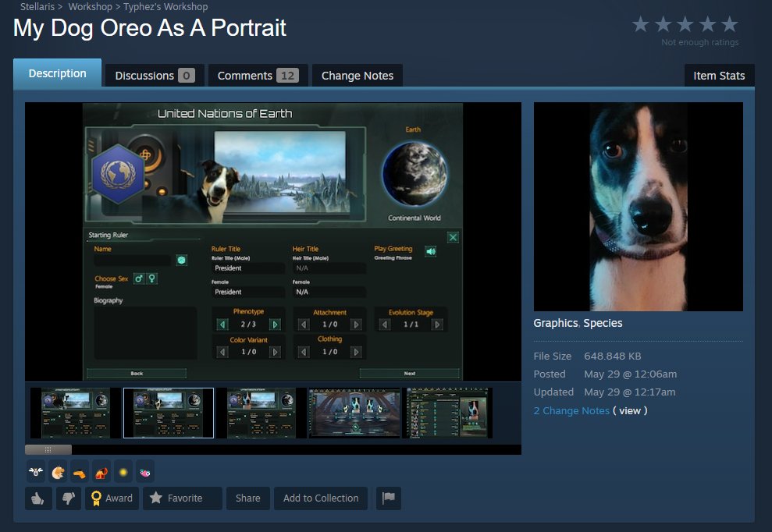Select the third screenshot thumbnail

(261, 413)
